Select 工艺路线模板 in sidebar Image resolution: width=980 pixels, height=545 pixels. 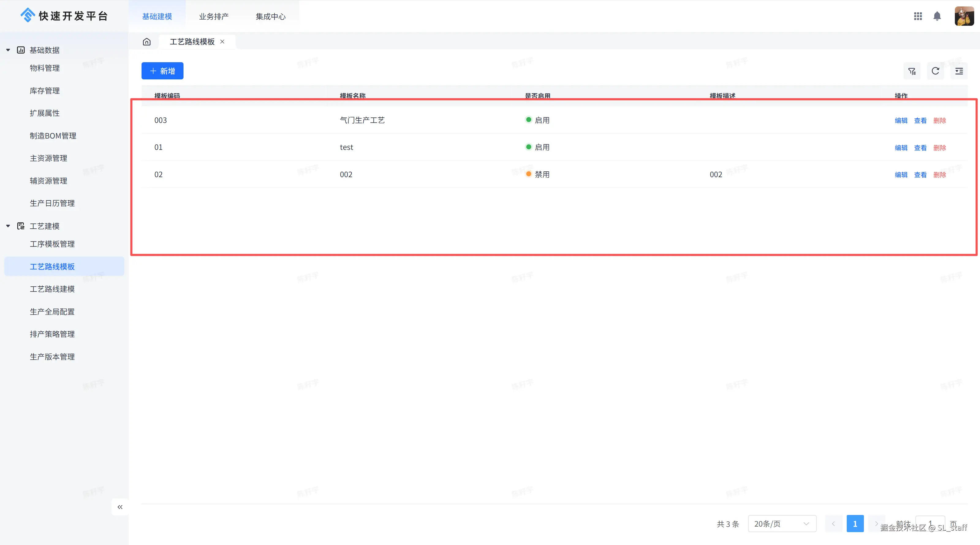point(64,266)
